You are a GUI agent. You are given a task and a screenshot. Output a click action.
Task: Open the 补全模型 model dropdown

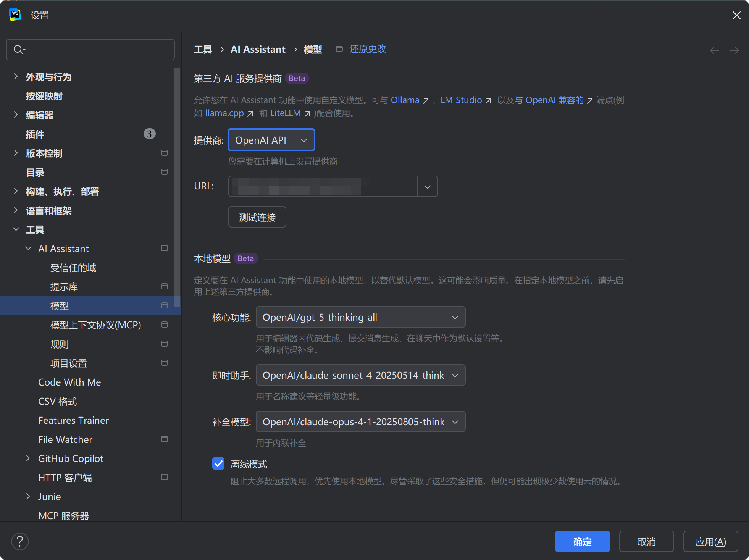[x=360, y=422]
